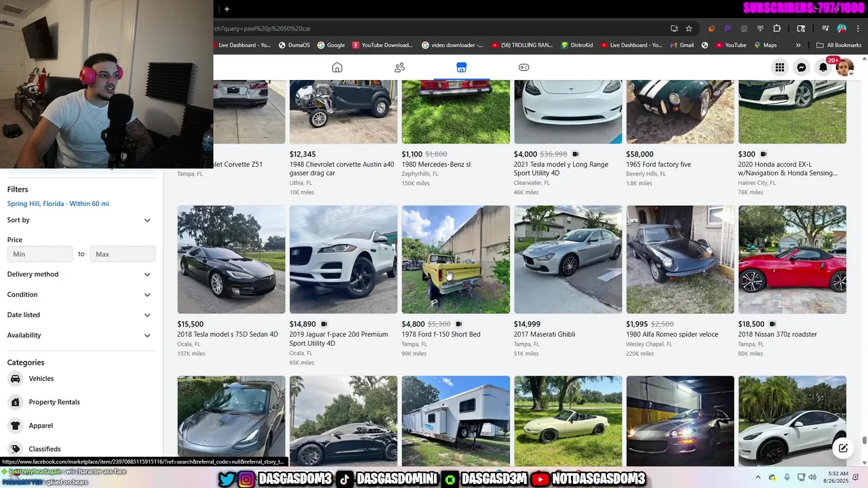Viewport: 868px width, 488px height.
Task: Expand the Availability filter
Action: pos(81,335)
